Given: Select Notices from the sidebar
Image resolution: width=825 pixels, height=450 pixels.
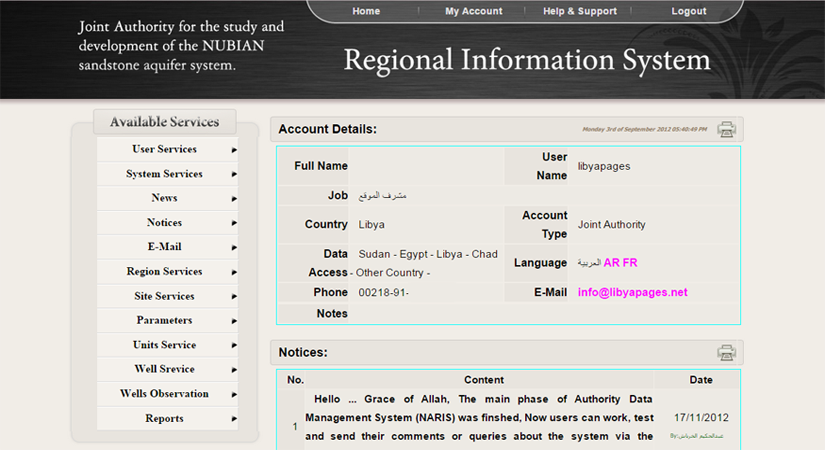Looking at the screenshot, I should coord(165,223).
